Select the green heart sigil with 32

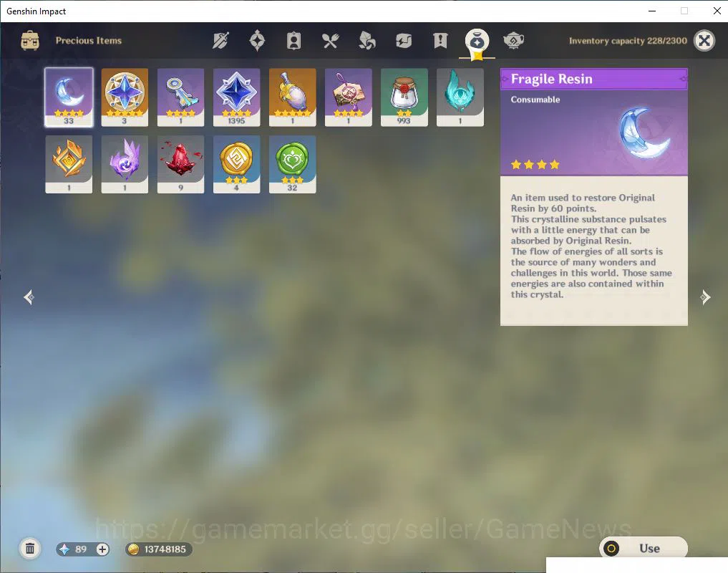(x=293, y=164)
